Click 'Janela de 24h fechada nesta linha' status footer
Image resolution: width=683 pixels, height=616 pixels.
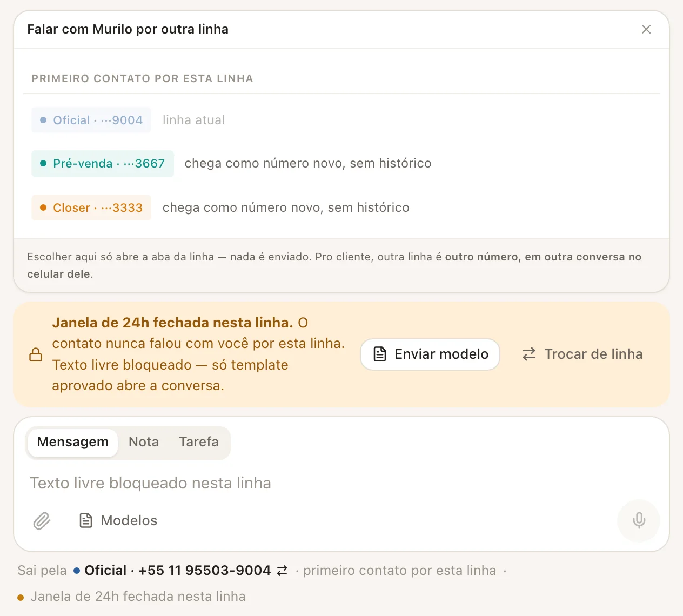click(x=138, y=597)
